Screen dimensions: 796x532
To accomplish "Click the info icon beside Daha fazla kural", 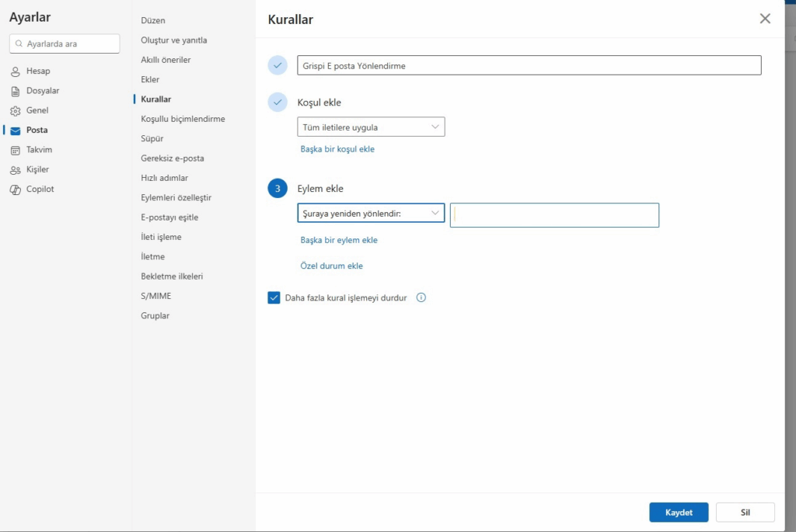I will pyautogui.click(x=421, y=297).
